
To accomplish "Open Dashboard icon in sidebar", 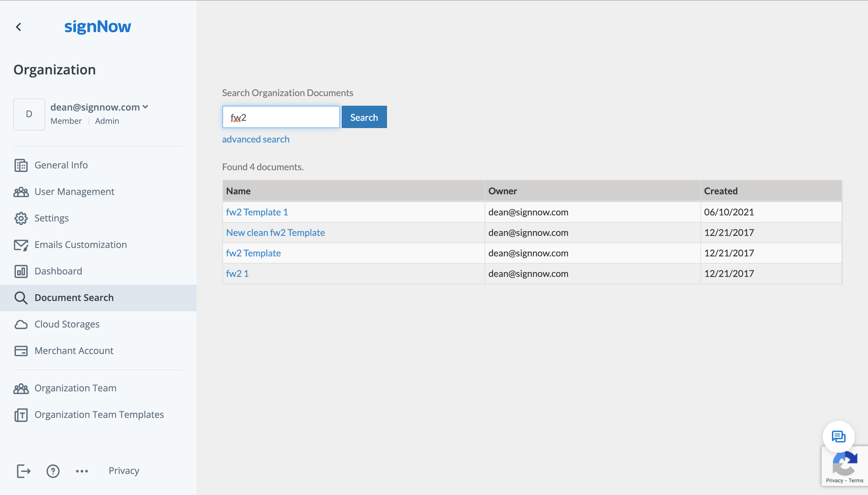I will [21, 271].
